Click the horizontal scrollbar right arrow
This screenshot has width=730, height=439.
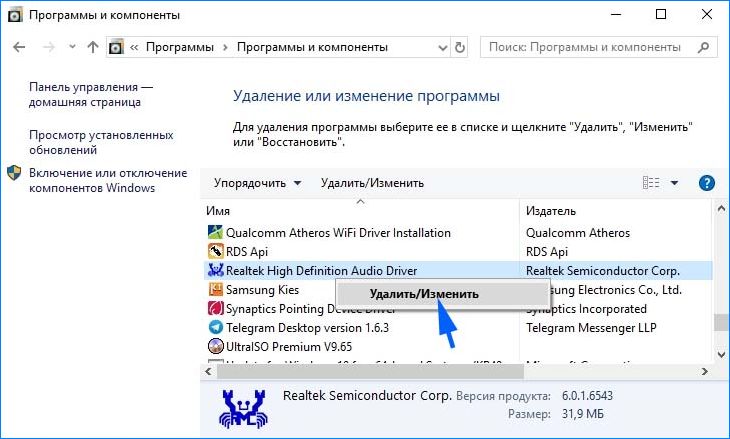pyautogui.click(x=704, y=371)
